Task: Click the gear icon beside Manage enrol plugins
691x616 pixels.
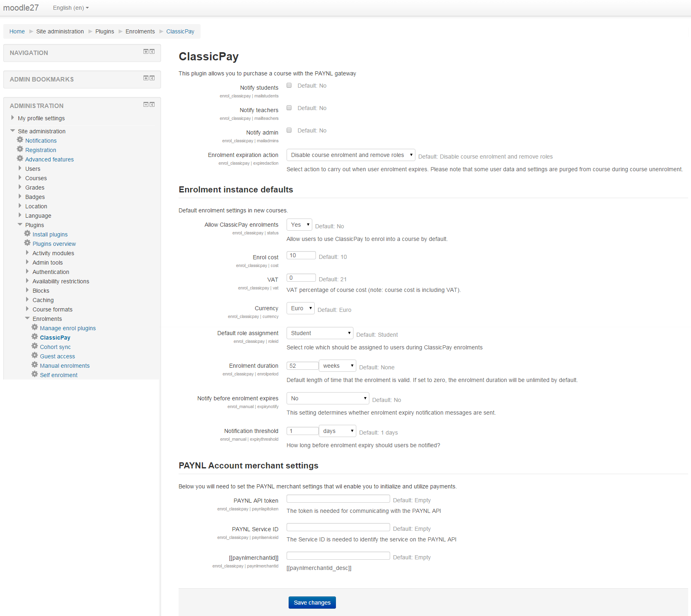Action: pos(35,327)
